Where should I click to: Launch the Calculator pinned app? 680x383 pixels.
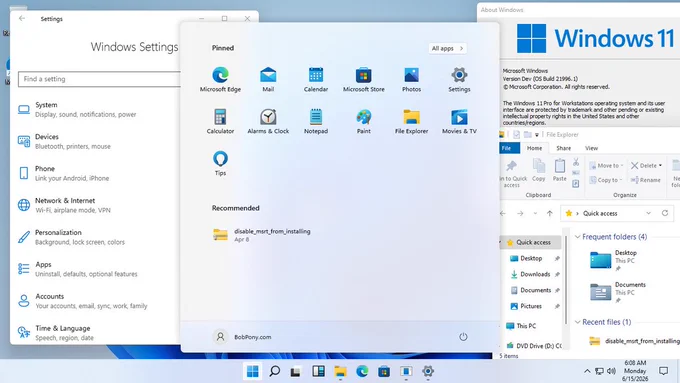pyautogui.click(x=220, y=121)
